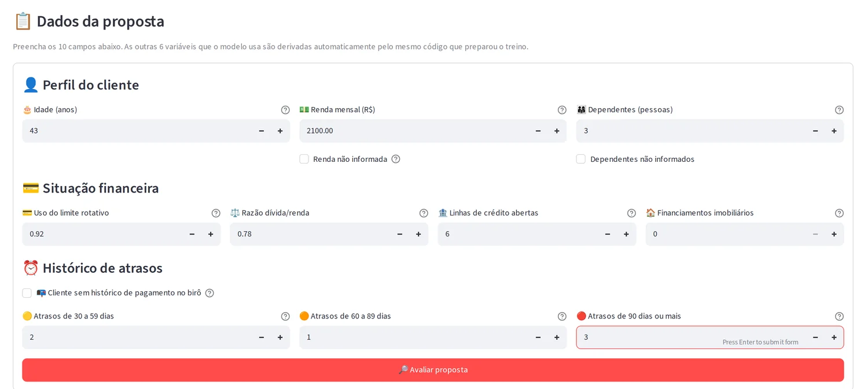Increase Financiamentos imobiliários count
868x389 pixels.
[x=834, y=234]
